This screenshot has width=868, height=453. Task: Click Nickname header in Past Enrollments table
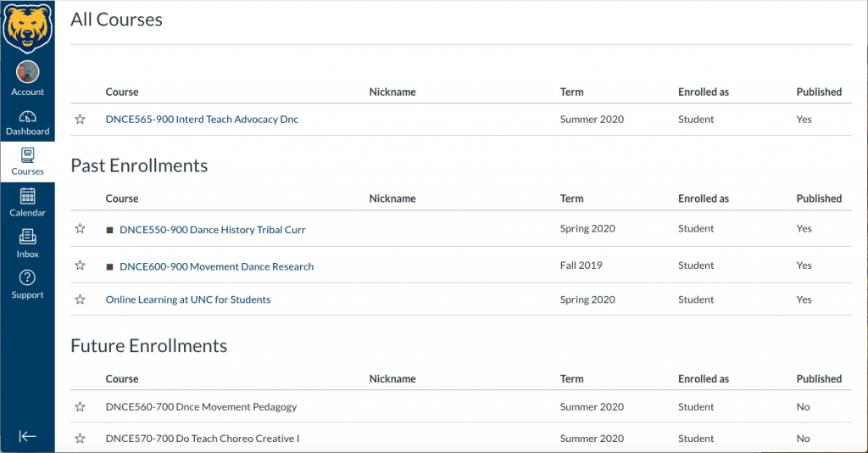(392, 199)
